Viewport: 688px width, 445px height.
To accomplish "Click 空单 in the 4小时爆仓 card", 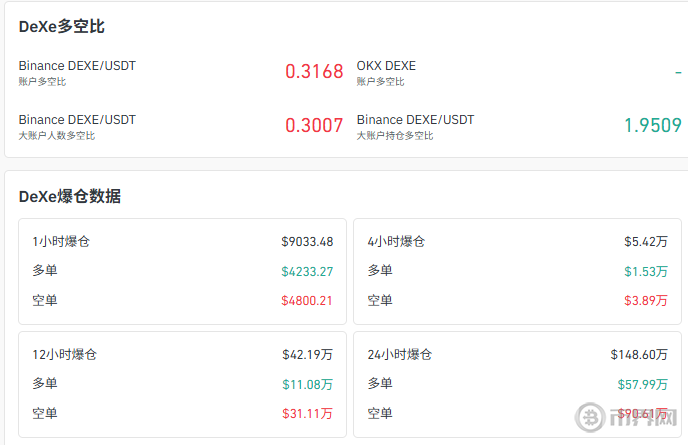I will (x=380, y=301).
